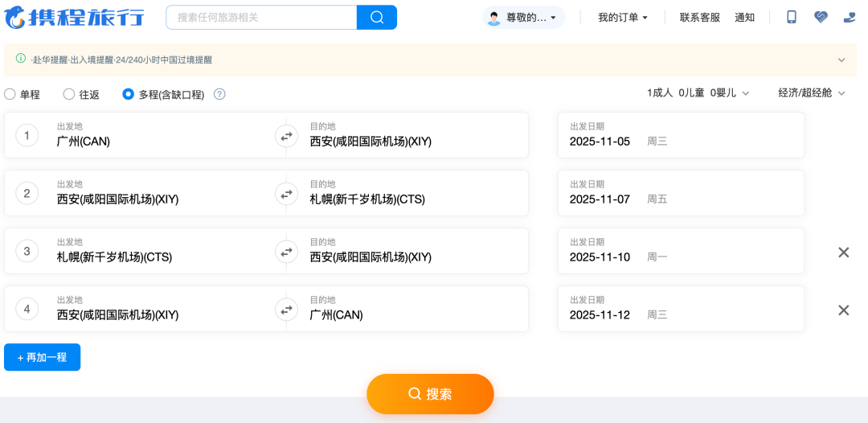The height and width of the screenshot is (423, 868).
Task: Click the 通知 notifications link
Action: (x=744, y=18)
